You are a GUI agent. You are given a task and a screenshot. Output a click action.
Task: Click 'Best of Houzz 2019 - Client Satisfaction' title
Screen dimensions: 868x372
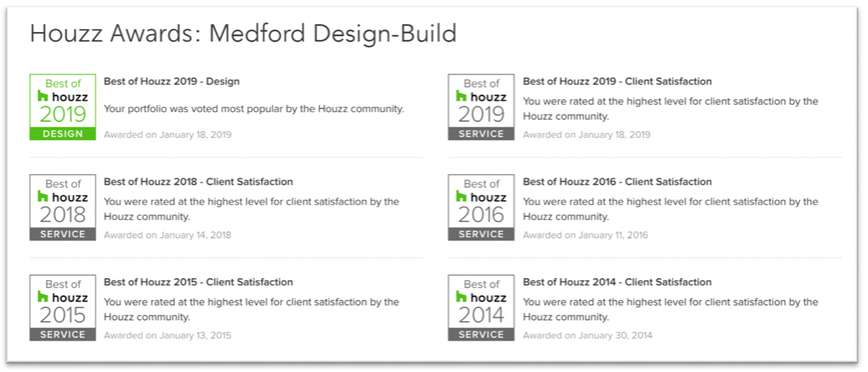[617, 82]
